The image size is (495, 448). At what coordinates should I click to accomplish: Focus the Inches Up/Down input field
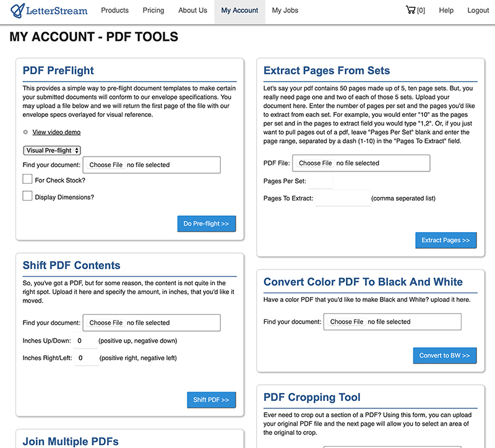point(85,341)
